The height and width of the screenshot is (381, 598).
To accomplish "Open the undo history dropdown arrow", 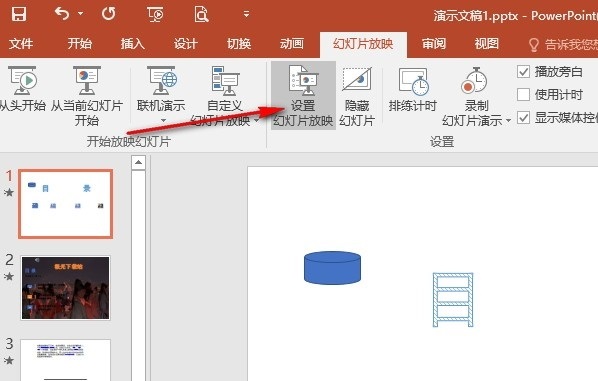I will pyautogui.click(x=80, y=14).
